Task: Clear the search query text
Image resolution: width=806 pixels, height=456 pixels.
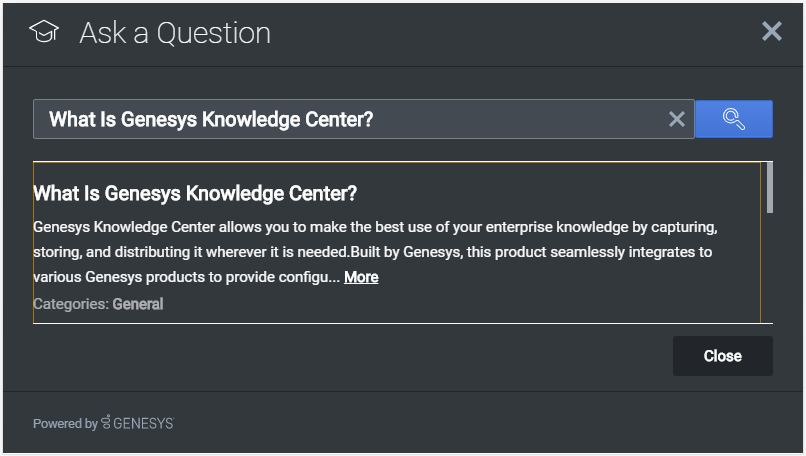Action: pyautogui.click(x=677, y=119)
